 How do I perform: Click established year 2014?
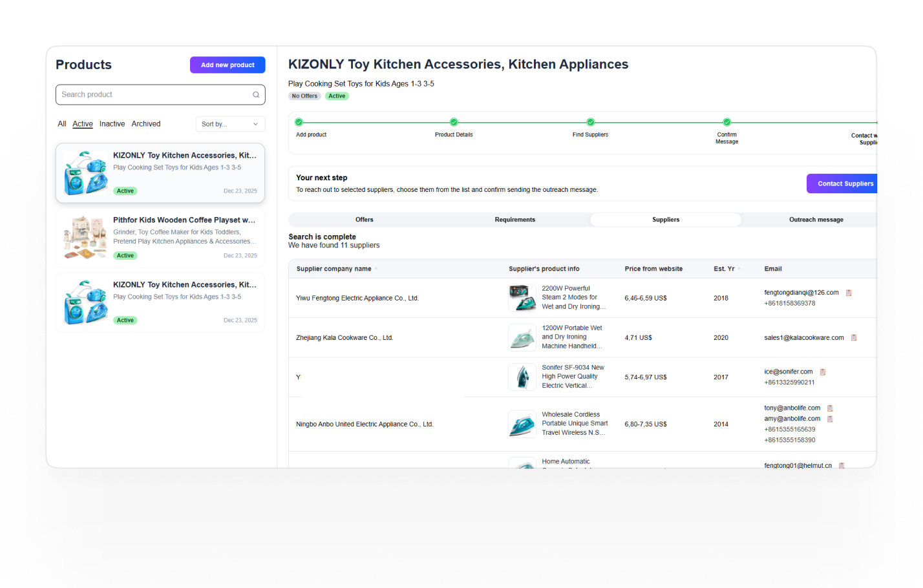click(x=721, y=425)
